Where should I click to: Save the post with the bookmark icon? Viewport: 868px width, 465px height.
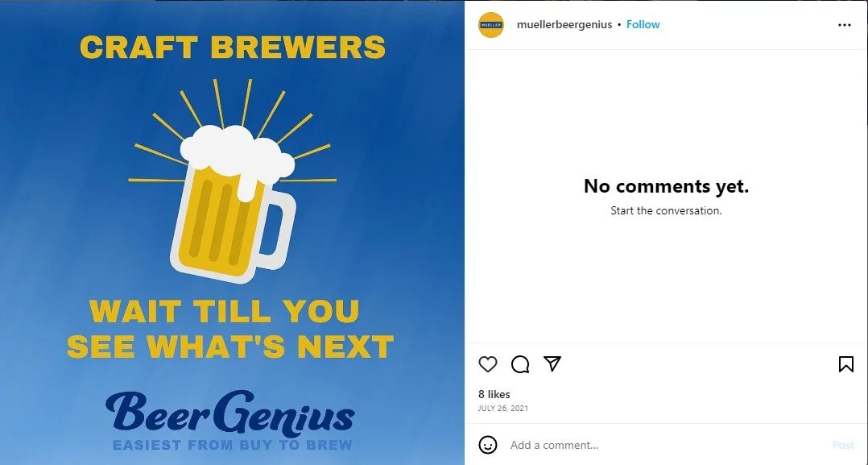coord(845,364)
